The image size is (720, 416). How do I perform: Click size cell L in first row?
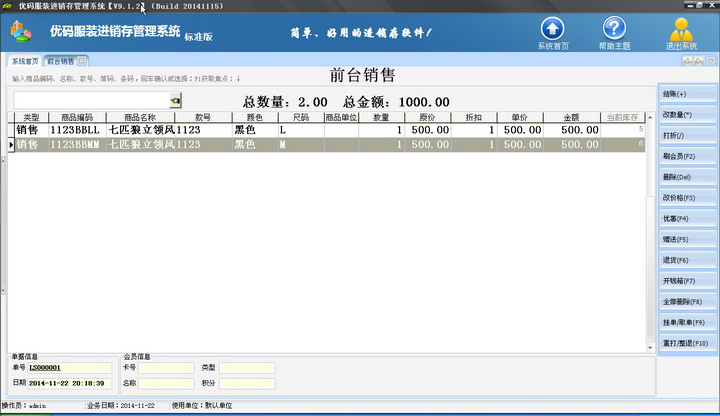tap(301, 130)
